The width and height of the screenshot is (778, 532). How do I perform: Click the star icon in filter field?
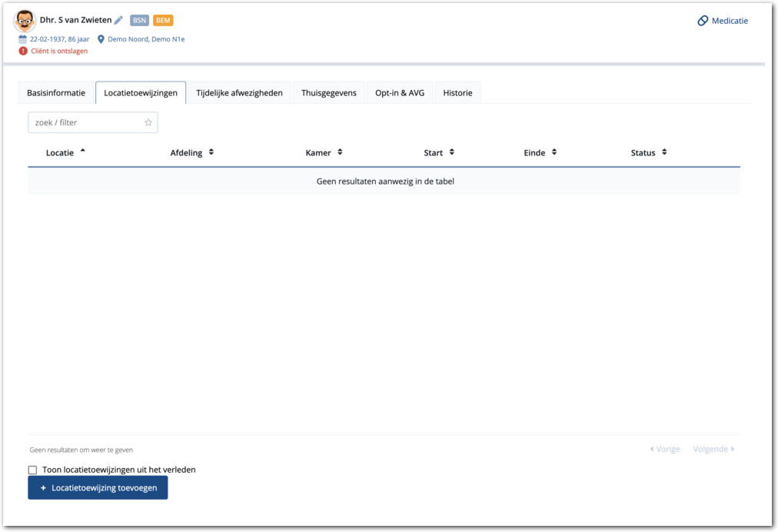148,123
